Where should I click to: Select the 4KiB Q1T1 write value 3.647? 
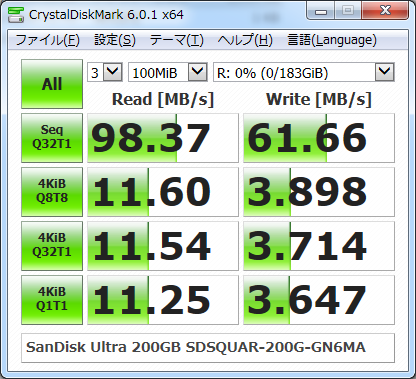pos(319,300)
